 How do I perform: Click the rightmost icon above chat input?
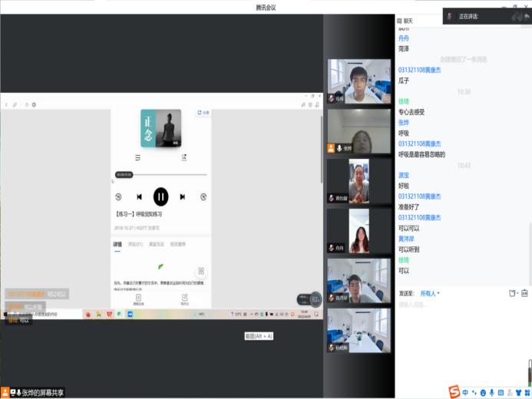(x=524, y=293)
